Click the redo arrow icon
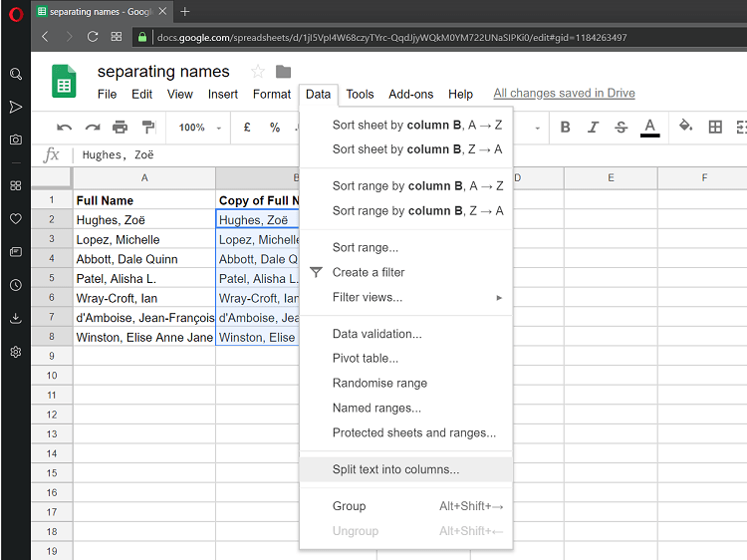Image resolution: width=747 pixels, height=560 pixels. pos(93,127)
